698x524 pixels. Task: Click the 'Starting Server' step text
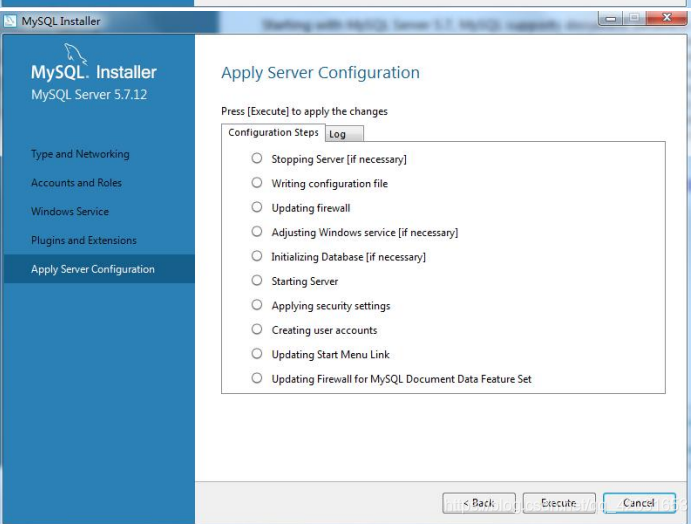pos(304,281)
